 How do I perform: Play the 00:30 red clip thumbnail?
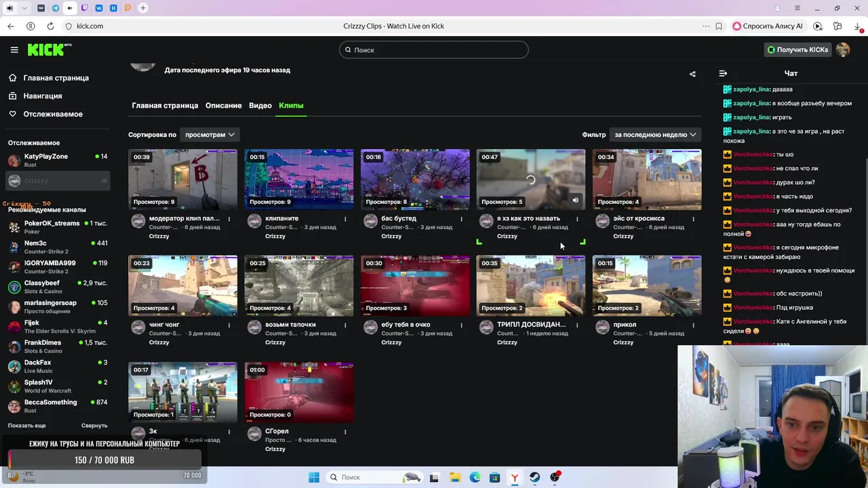415,286
